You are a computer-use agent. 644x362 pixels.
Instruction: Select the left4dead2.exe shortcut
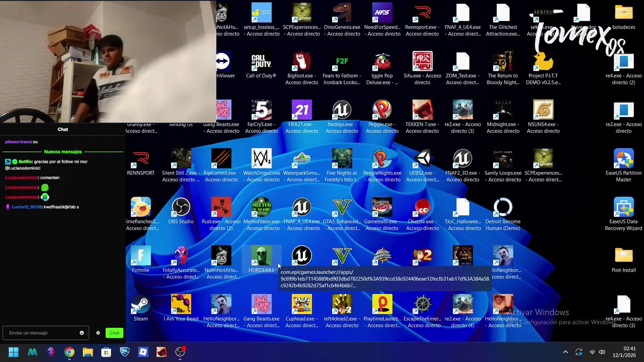(342, 311)
